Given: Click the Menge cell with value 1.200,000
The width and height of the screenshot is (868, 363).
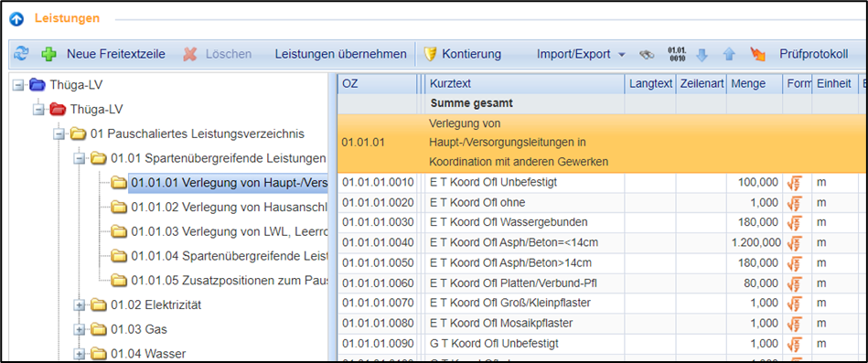Looking at the screenshot, I should pos(755,243).
